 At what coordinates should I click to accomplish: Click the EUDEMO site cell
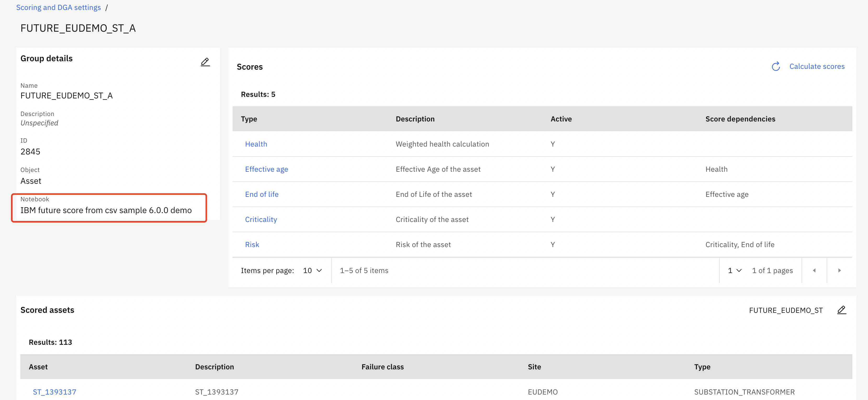(x=543, y=392)
